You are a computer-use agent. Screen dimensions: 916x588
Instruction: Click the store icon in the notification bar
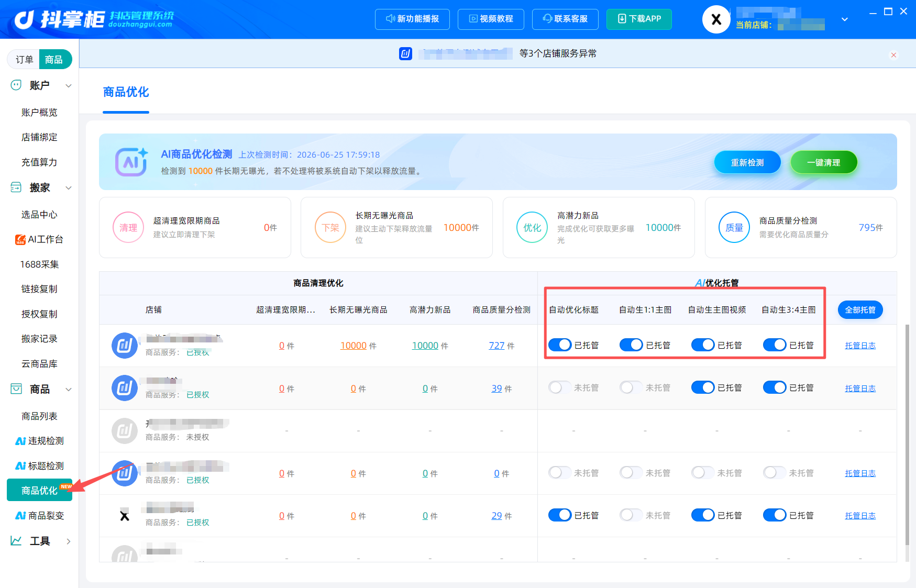[405, 53]
